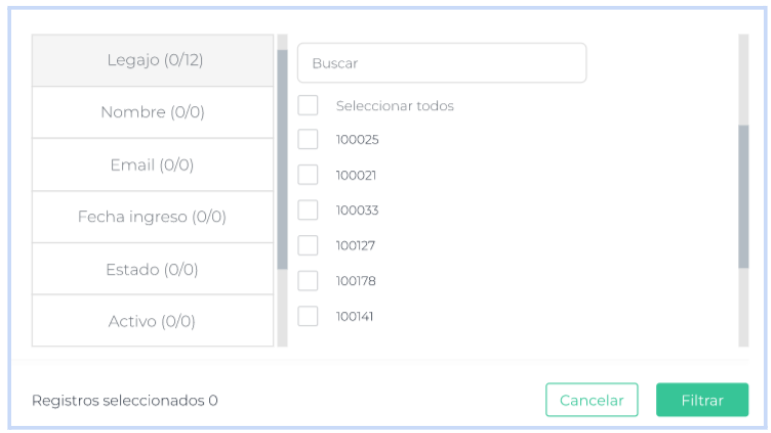771x433 pixels.
Task: Show the Activo (0/0) filter tab
Action: [x=153, y=321]
